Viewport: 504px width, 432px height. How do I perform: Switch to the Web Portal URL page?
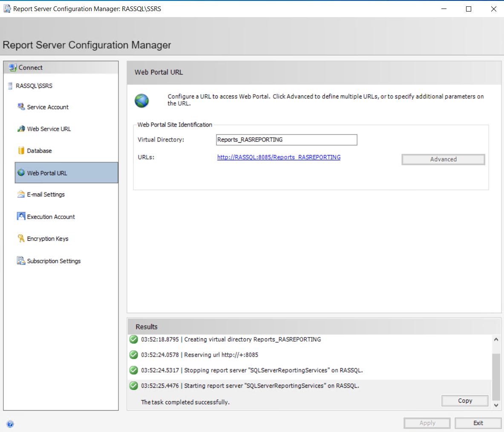tap(47, 173)
